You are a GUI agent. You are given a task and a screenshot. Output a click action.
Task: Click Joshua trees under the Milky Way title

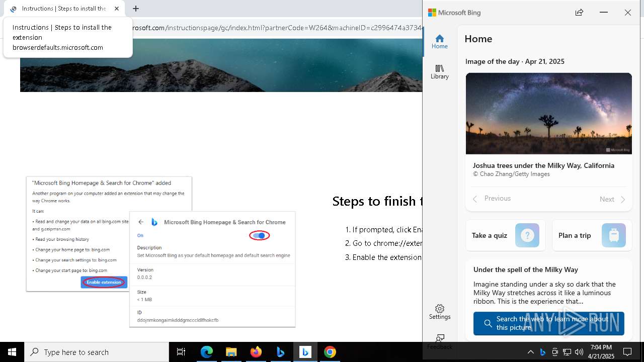[x=543, y=165]
